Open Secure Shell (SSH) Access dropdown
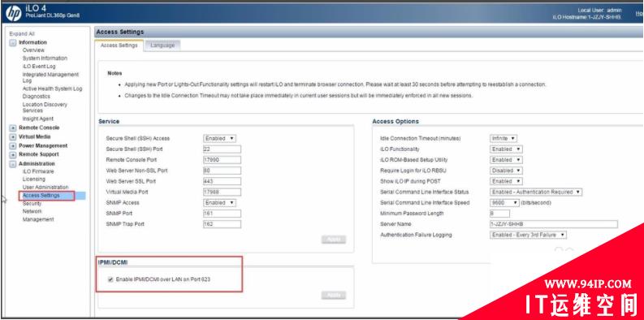The width and height of the screenshot is (644, 320). 220,138
